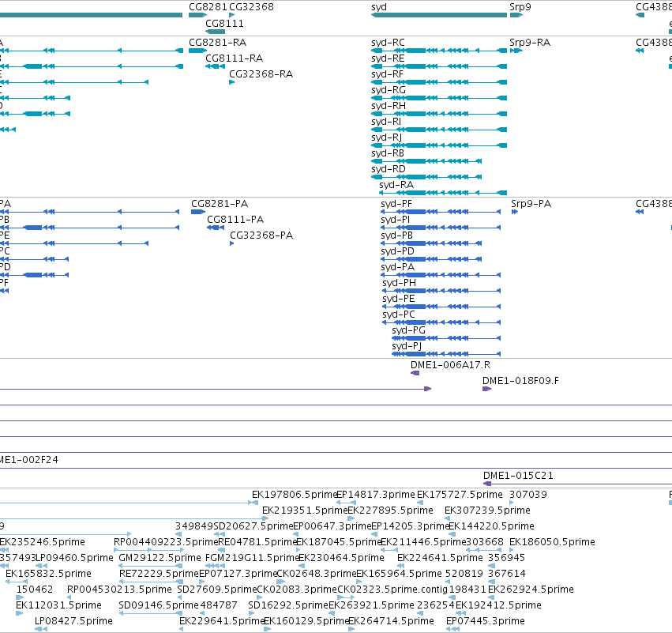Click the EK112031.5prime EST label
Viewport: 672px width, 633px height.
click(x=58, y=605)
